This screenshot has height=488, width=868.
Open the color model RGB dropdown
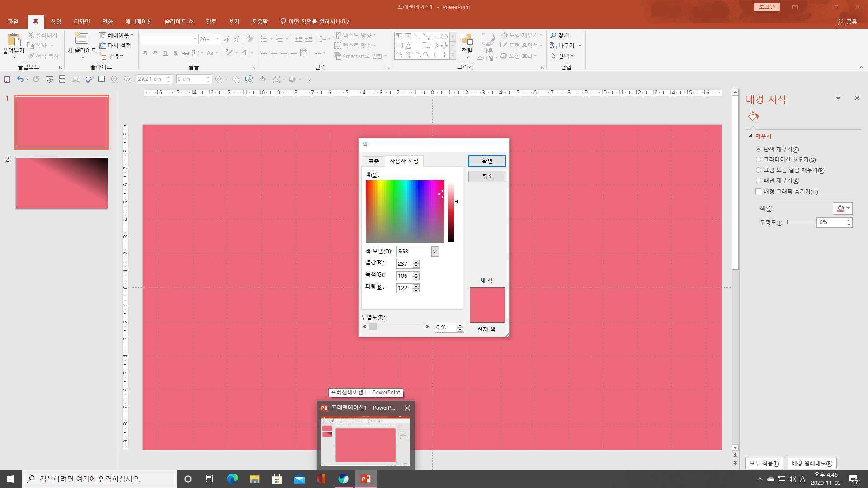(x=435, y=252)
